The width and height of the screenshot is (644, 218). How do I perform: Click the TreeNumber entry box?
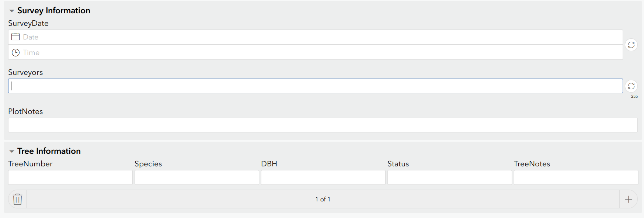[x=70, y=177]
